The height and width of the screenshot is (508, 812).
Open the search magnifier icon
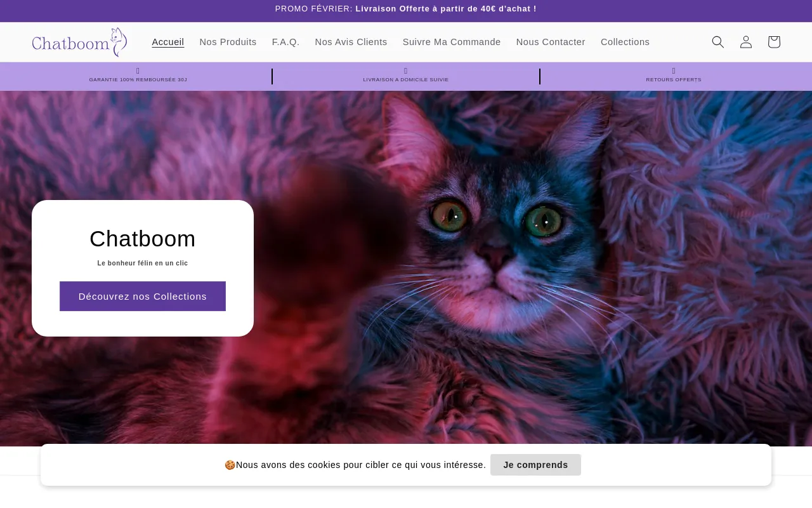[717, 42]
